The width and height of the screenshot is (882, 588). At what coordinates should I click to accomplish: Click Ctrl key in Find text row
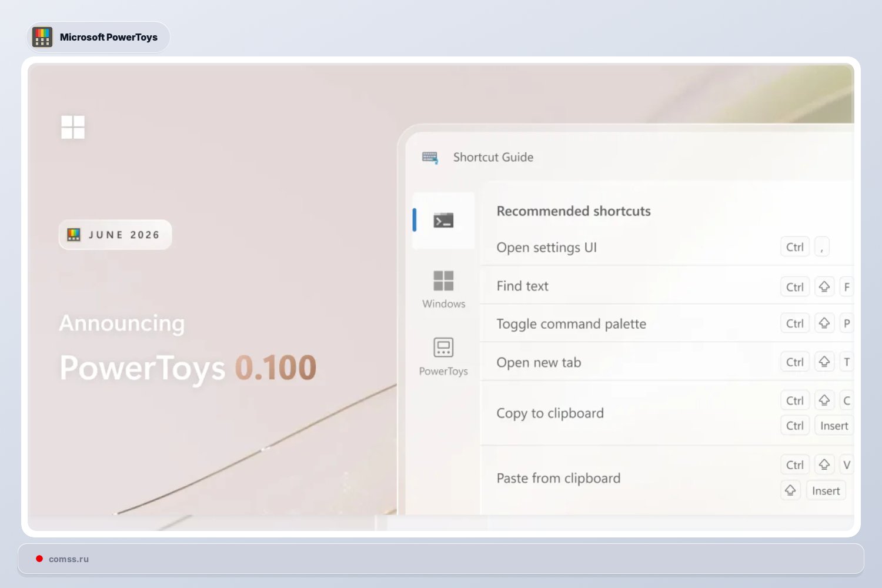point(795,286)
